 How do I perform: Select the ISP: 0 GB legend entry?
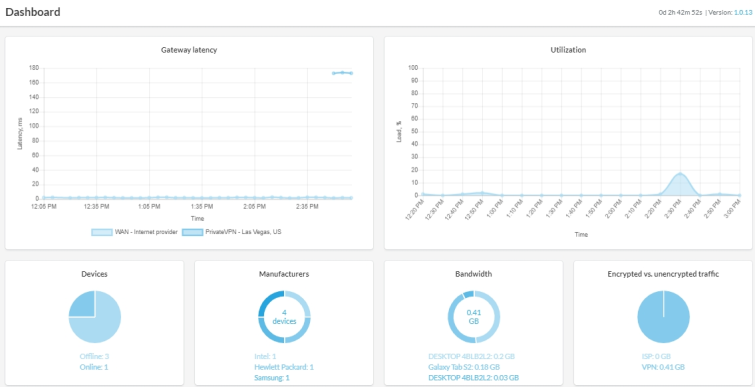(x=657, y=357)
